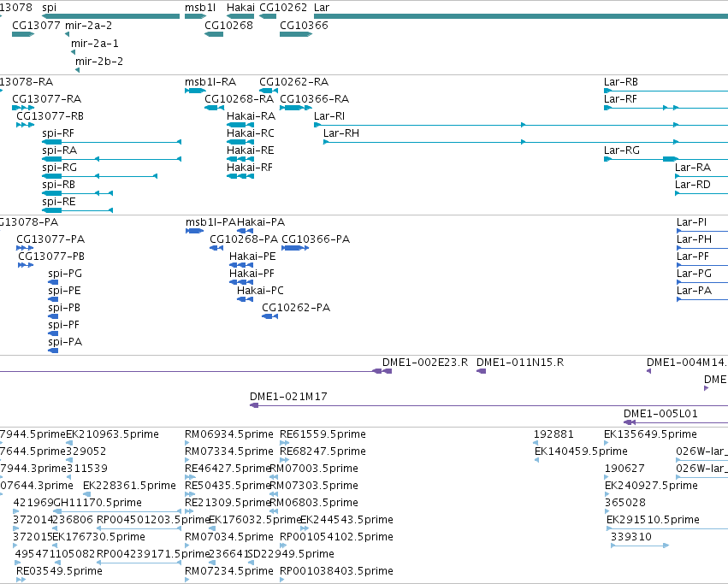
Task: Select the CG10268-RA transcript label
Action: [240, 99]
